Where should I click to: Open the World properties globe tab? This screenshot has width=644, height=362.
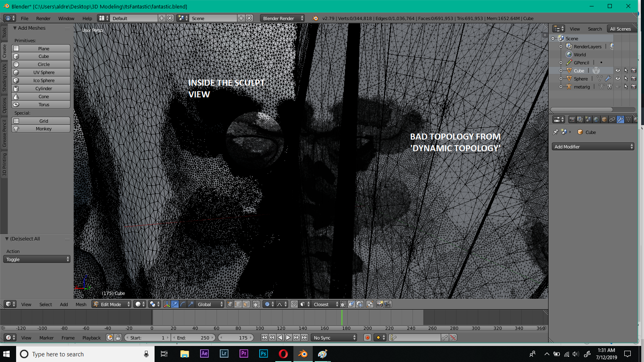(x=596, y=119)
